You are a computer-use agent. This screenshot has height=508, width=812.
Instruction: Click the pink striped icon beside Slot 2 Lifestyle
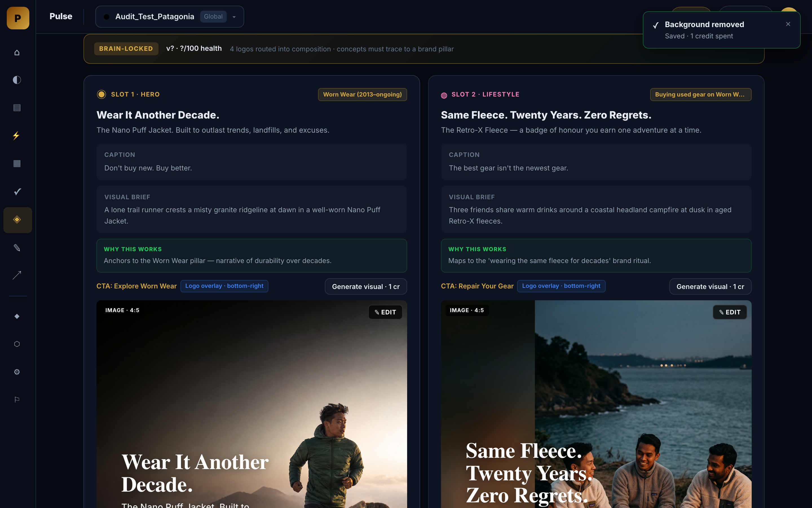tap(444, 95)
